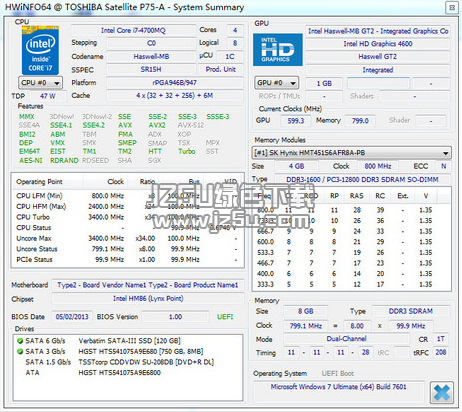
Task: Click the Uncore Status row
Action: pyautogui.click(x=127, y=249)
